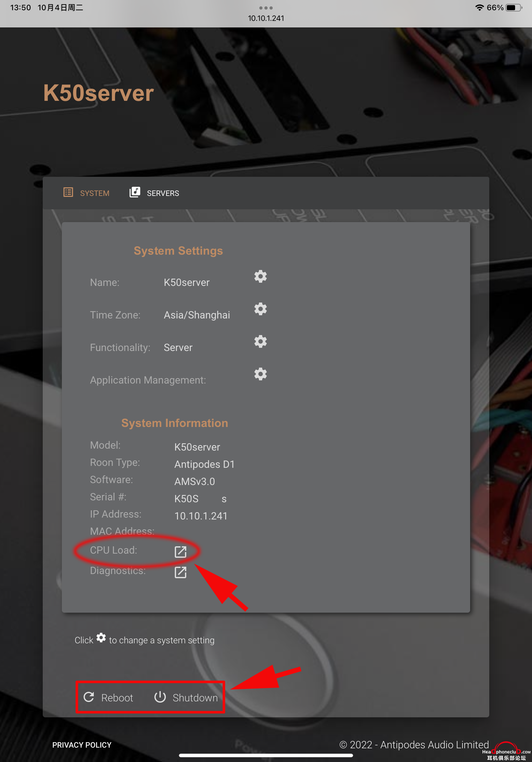Tap the battery status icon
Screen dimensions: 532x762
point(514,8)
